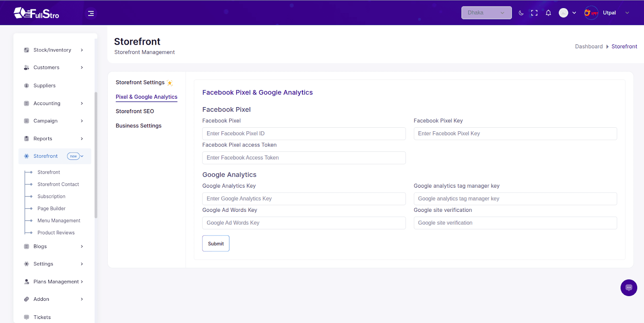This screenshot has width=644, height=323.
Task: Click the Suppliers sidebar icon
Action: (x=27, y=85)
